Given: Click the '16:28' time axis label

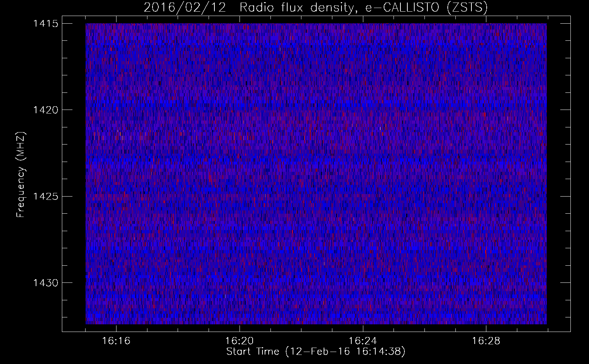Looking at the screenshot, I should 486,341.
